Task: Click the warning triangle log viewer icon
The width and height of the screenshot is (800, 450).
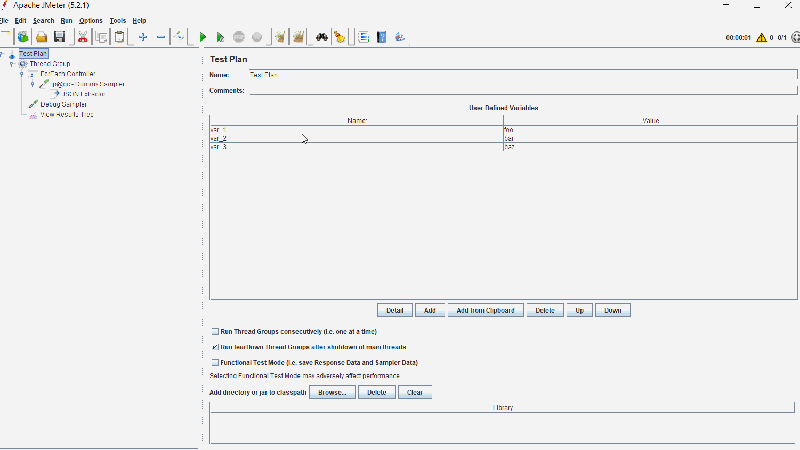Action: 761,37
